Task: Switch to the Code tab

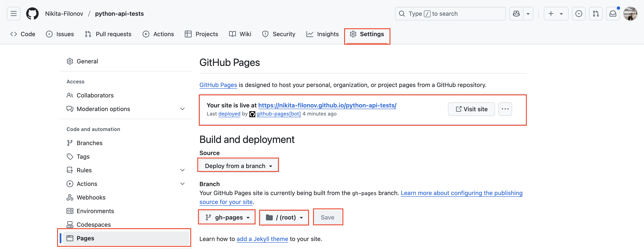Action: click(x=23, y=34)
